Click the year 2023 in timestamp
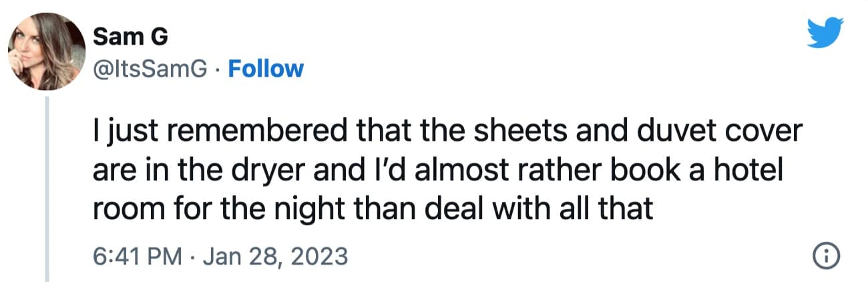Image resolution: width=868 pixels, height=282 pixels. click(322, 256)
